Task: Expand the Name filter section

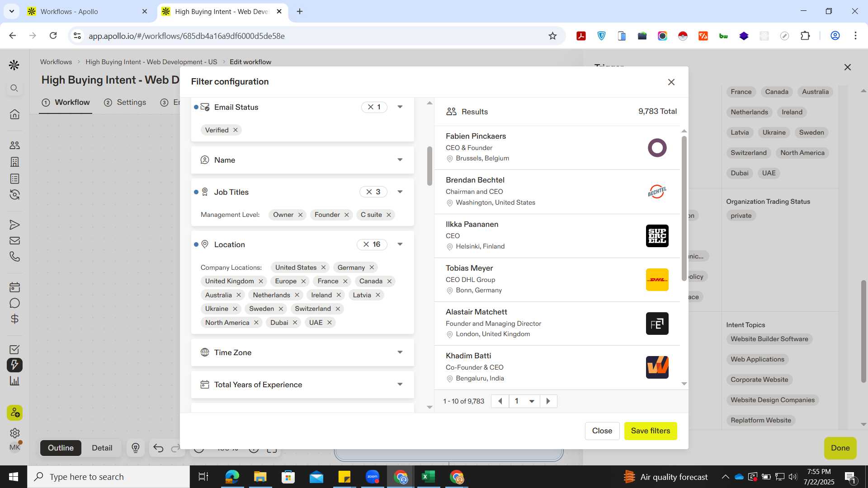Action: [400, 160]
